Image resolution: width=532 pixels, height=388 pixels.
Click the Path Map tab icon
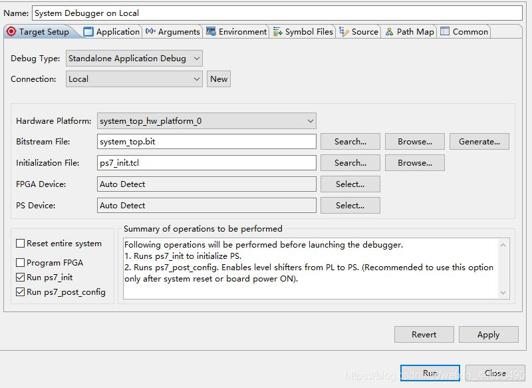(389, 32)
